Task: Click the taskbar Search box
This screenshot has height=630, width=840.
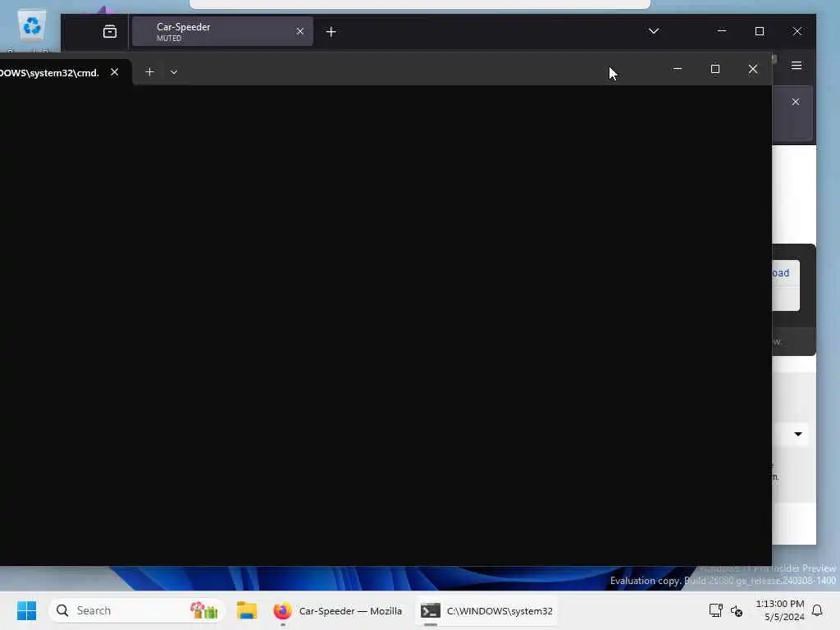Action: (136, 610)
